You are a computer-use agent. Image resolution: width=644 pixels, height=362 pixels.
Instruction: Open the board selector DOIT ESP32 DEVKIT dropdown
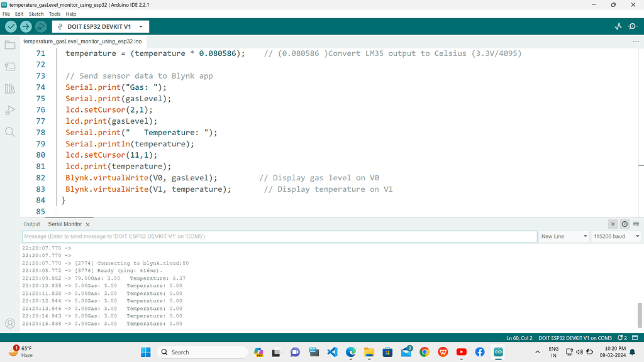coord(100,27)
